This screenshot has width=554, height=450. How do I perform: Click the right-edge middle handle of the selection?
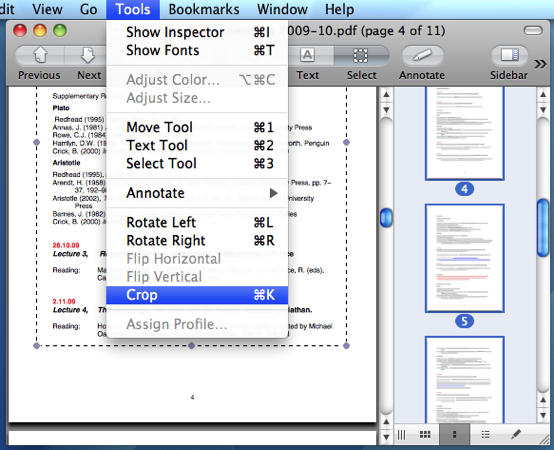point(346,142)
